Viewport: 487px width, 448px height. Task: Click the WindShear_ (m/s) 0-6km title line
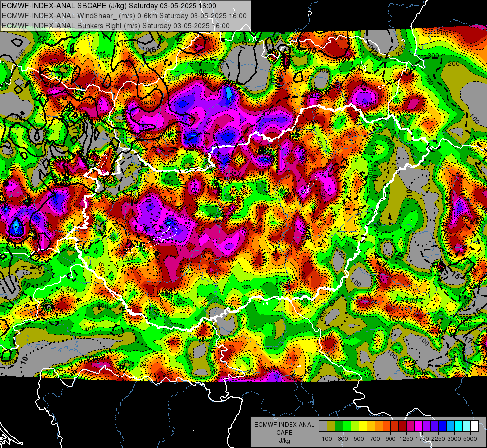[x=124, y=16]
